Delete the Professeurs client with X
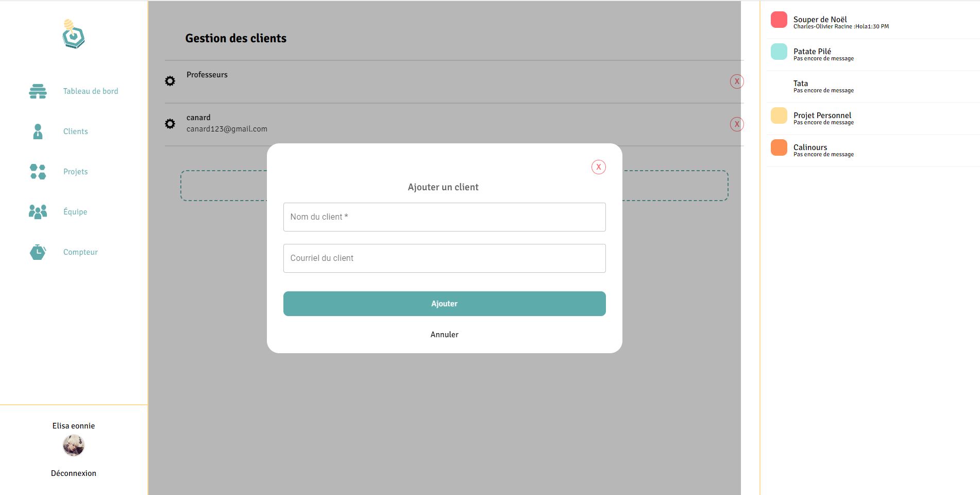This screenshot has height=495, width=980. pyautogui.click(x=736, y=81)
